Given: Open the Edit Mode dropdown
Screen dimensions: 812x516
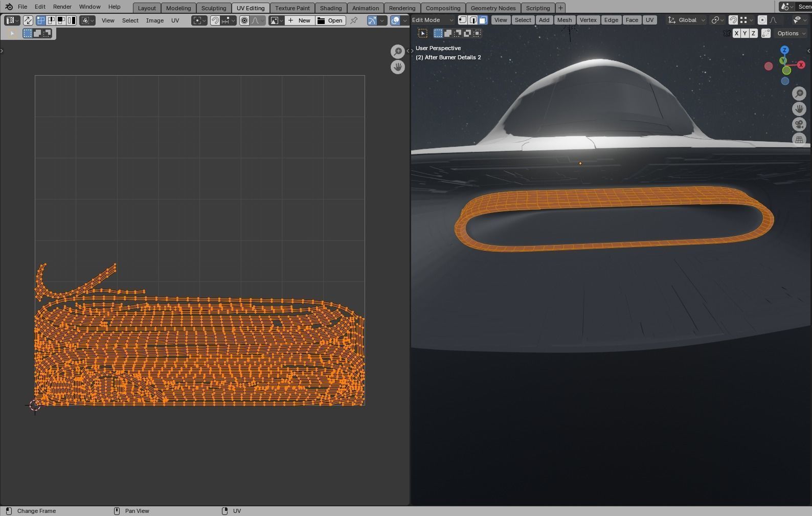Looking at the screenshot, I should coord(433,20).
